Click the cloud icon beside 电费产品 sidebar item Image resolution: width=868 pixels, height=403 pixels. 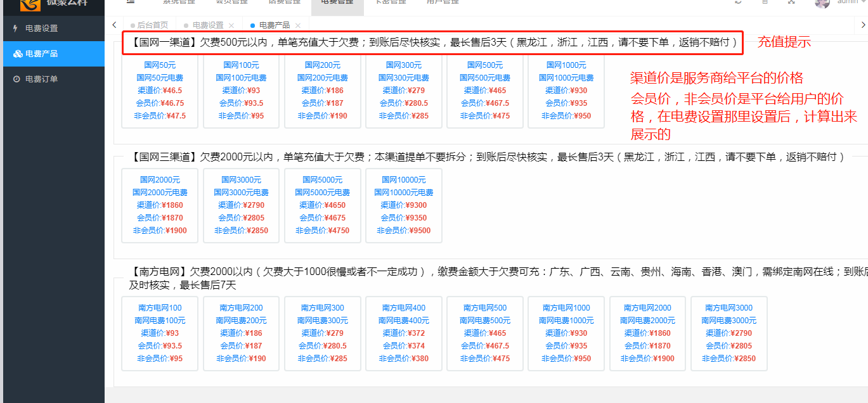tap(17, 54)
